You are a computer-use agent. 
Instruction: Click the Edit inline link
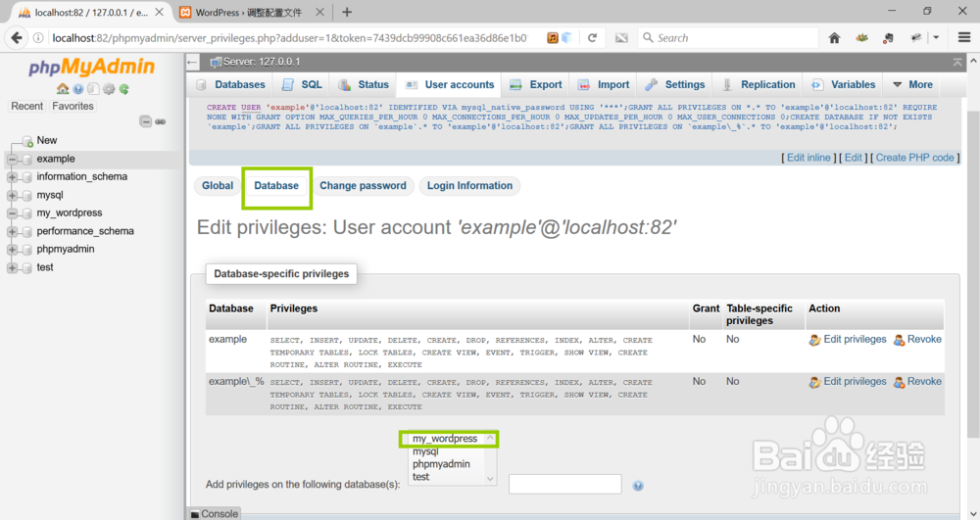pos(808,158)
